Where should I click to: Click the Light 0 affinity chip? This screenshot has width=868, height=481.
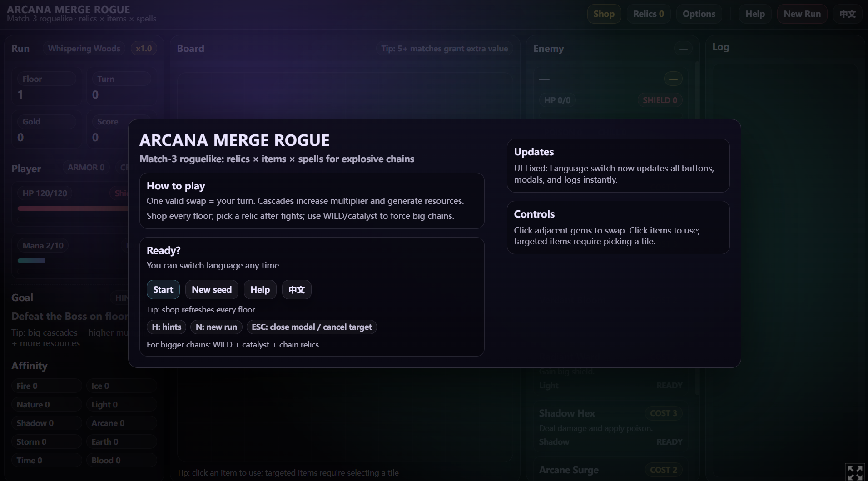pyautogui.click(x=121, y=405)
